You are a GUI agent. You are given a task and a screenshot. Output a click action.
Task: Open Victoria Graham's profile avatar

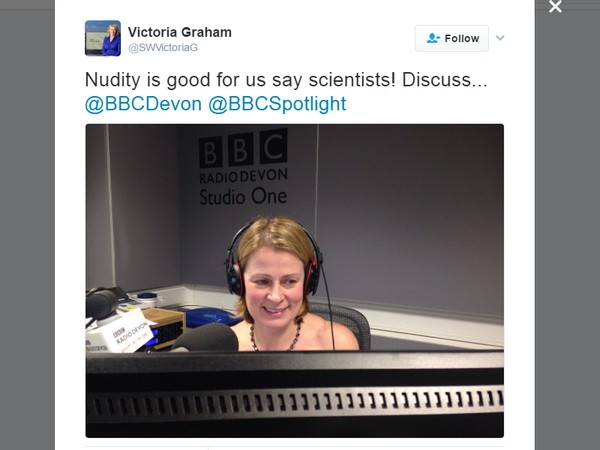103,38
